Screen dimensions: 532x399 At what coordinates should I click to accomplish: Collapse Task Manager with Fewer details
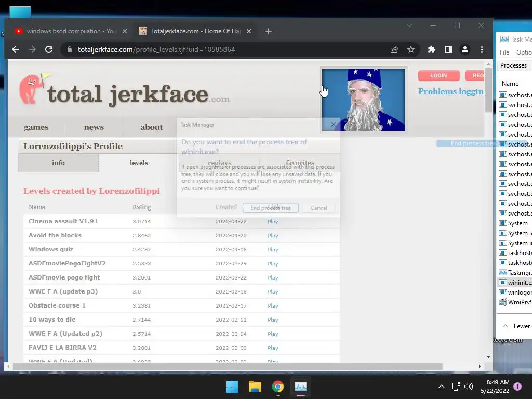pos(517,326)
